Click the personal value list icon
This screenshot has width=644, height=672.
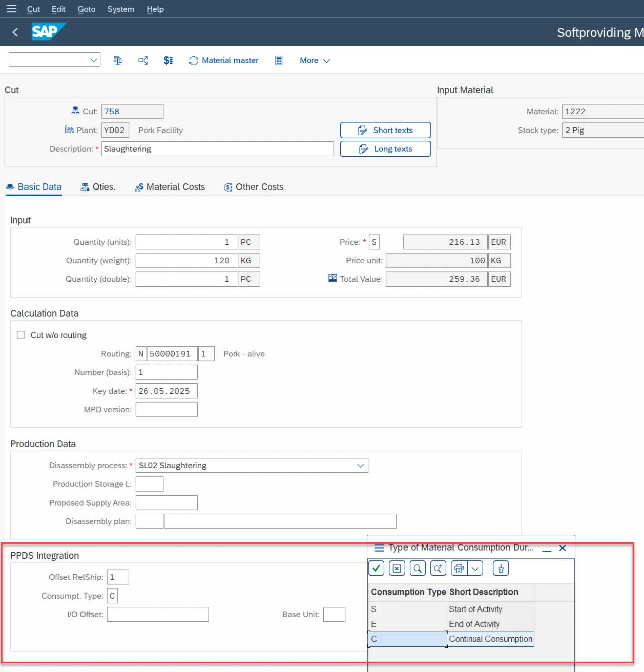tap(501, 568)
